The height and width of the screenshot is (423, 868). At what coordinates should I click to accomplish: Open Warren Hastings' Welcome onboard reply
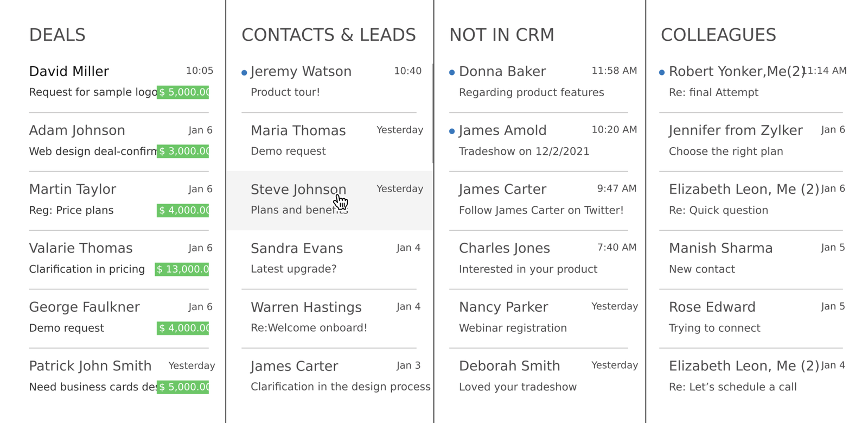pyautogui.click(x=330, y=318)
